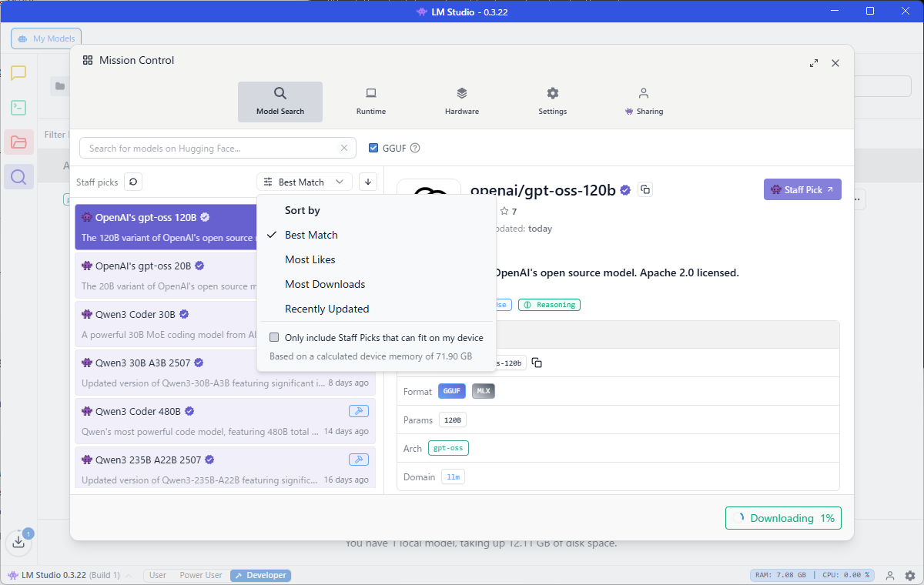Expand Mission Control to fullscreen
Viewport: 924px width, 585px height.
(x=814, y=63)
